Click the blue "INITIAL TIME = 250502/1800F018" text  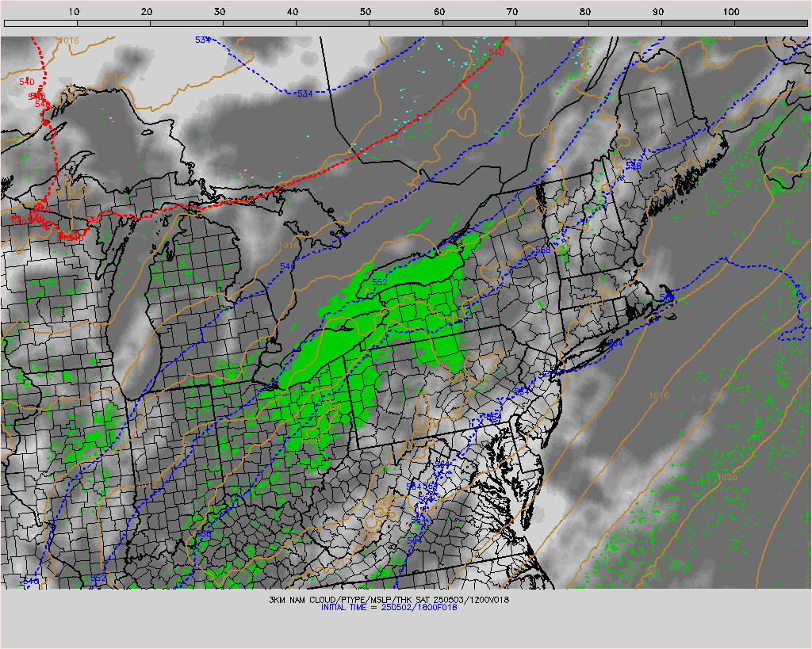pyautogui.click(x=389, y=607)
